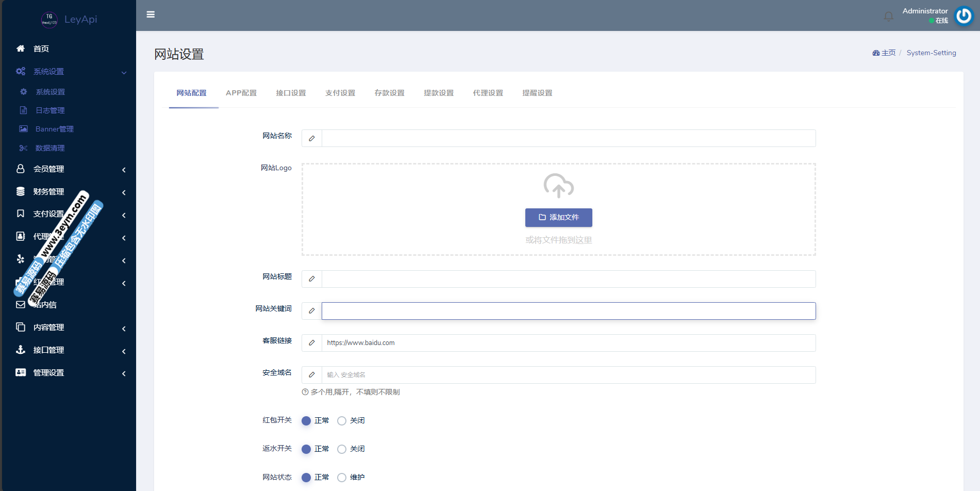
Task: Click the 添加文件 button
Action: (x=558, y=218)
